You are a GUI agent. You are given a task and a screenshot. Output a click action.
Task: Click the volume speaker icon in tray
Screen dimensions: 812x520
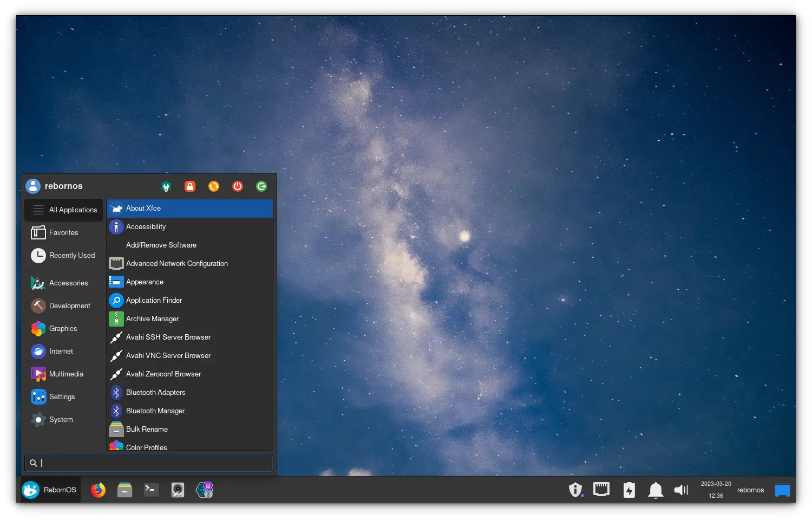coord(681,490)
